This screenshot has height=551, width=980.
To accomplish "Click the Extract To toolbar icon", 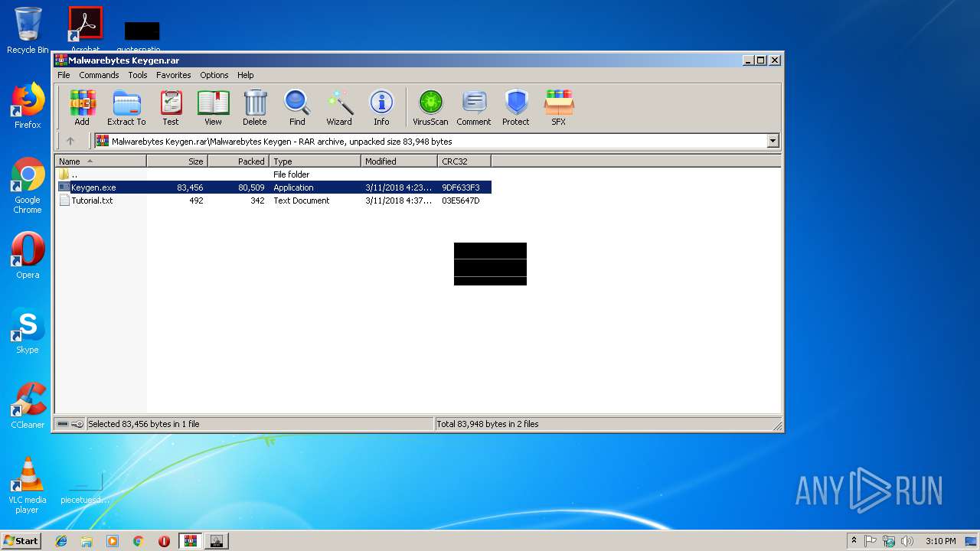I will 126,108.
